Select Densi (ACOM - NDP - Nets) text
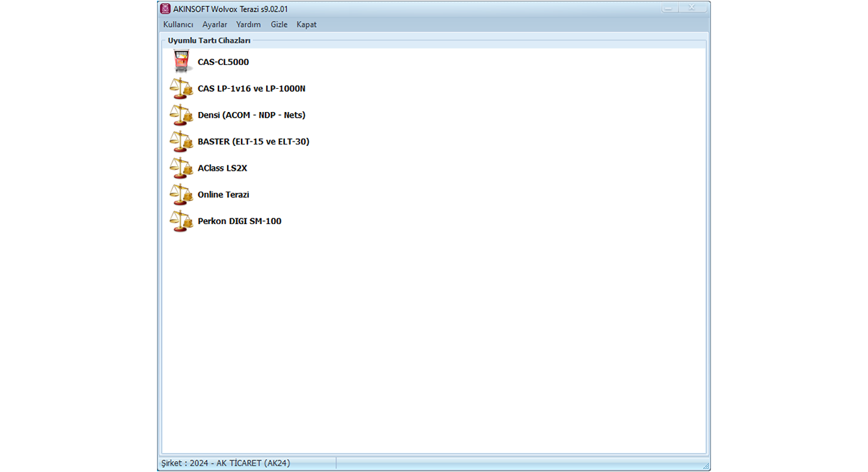The height and width of the screenshot is (472, 868). [251, 116]
